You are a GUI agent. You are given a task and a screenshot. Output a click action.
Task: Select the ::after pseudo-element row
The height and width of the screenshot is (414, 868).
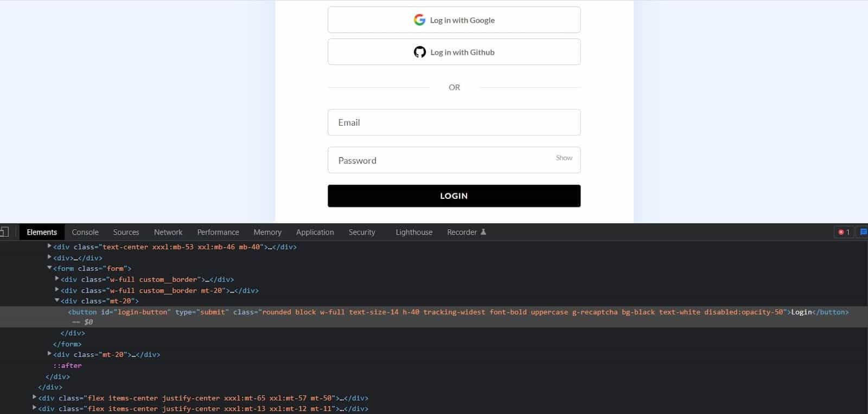(x=67, y=366)
